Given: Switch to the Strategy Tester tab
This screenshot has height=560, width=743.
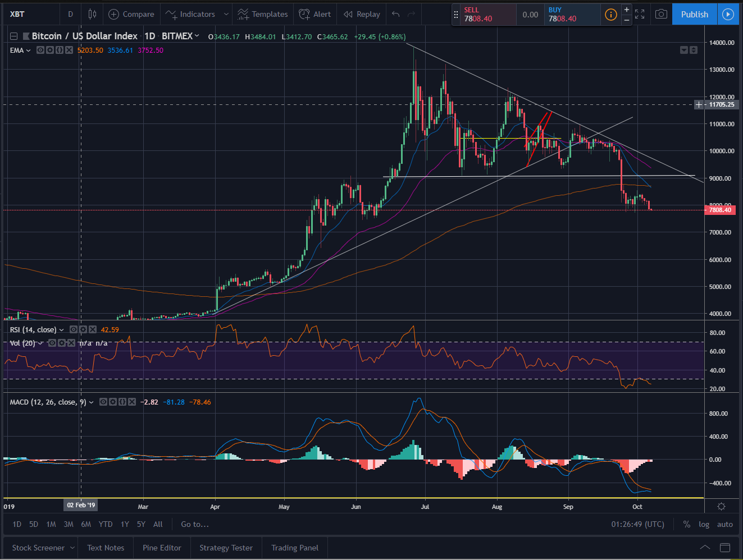Looking at the screenshot, I should [x=226, y=548].
